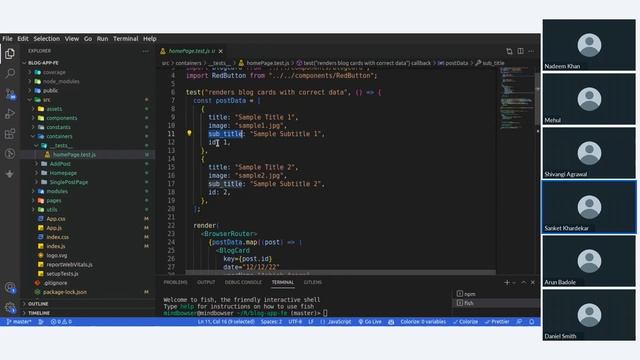Open the Manage gear icon

pos(10,307)
